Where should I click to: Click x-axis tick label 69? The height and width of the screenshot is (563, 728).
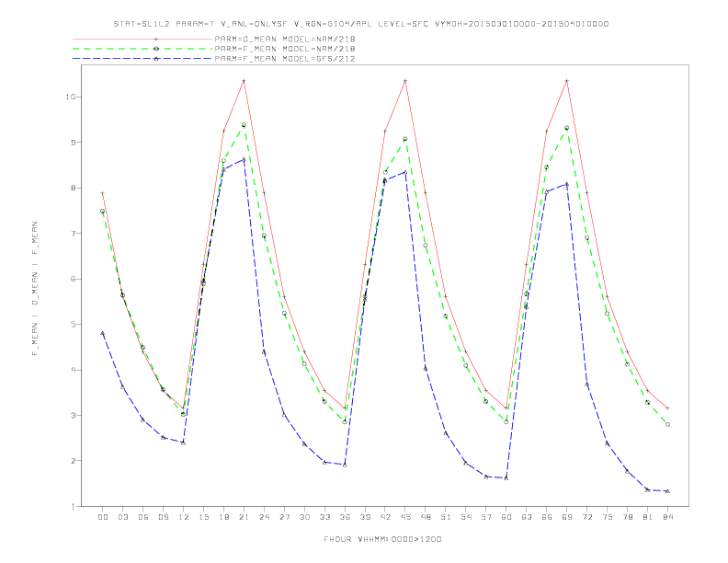[x=567, y=517]
